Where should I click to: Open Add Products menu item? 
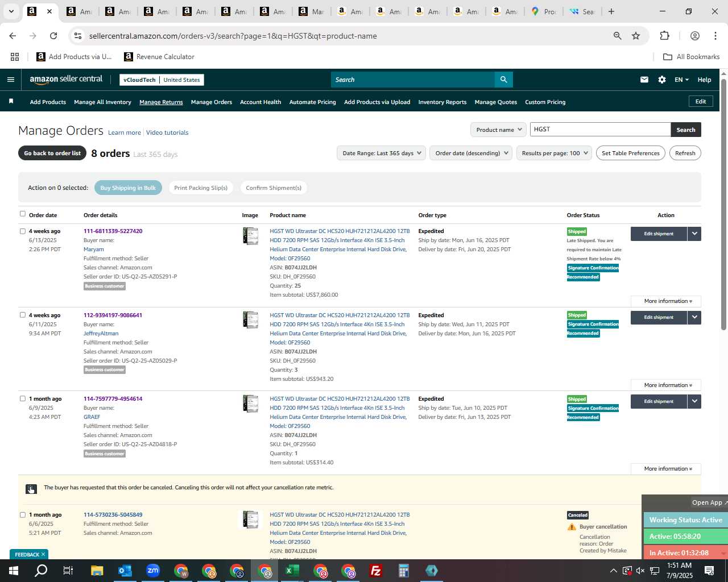coord(48,102)
